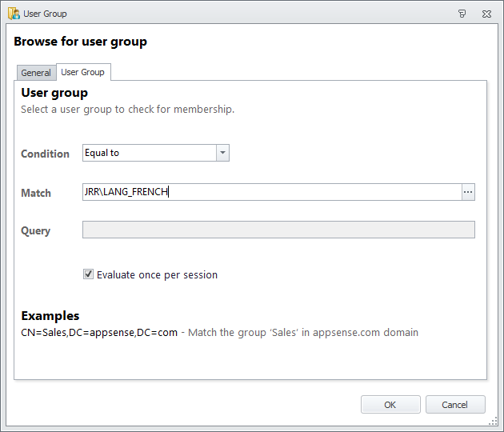Open help using the title bar question icon
504x432 pixels.
[x=462, y=14]
